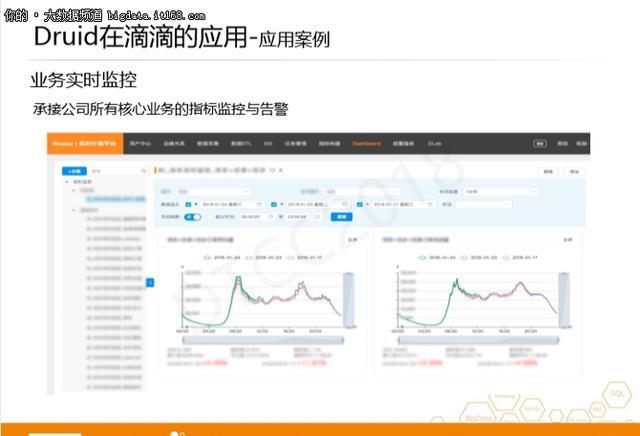Toggle the 2018-01-17 legend on right chart

[520, 258]
